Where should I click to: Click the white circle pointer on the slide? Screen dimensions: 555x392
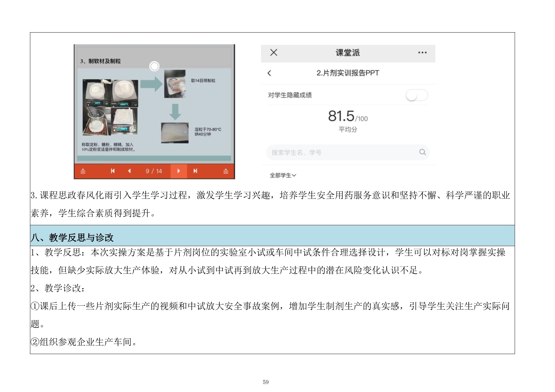click(154, 66)
